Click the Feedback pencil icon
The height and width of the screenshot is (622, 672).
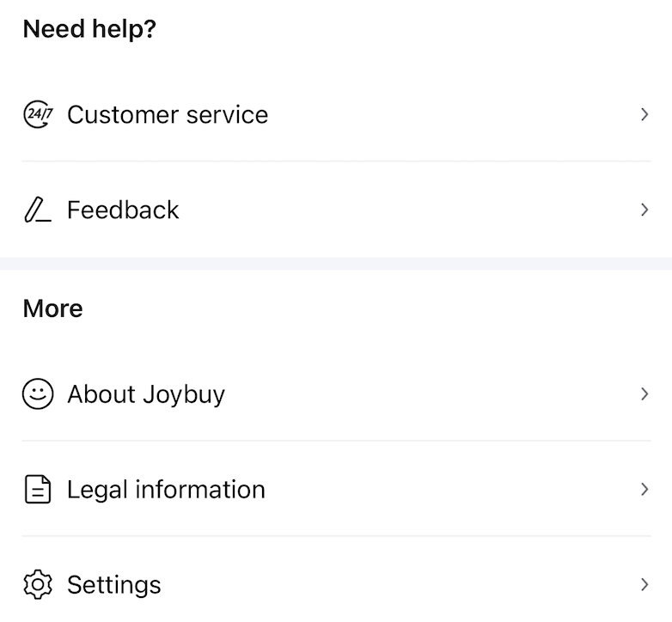tap(37, 210)
